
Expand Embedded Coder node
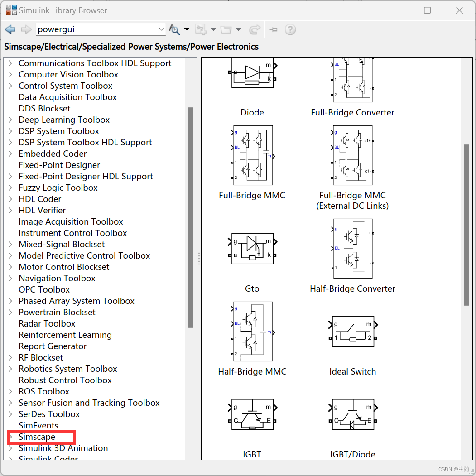[x=10, y=154]
